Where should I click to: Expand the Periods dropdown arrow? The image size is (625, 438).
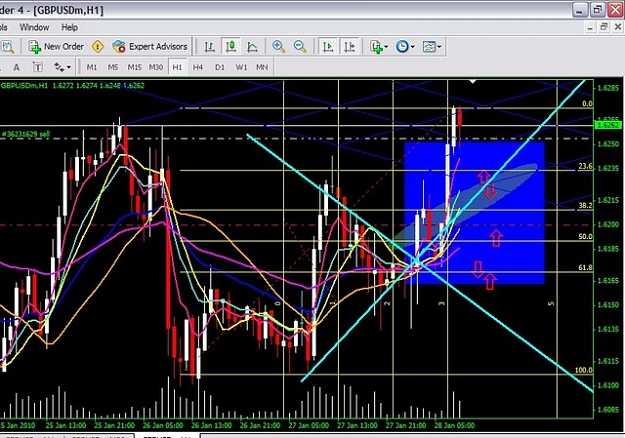coord(413,47)
